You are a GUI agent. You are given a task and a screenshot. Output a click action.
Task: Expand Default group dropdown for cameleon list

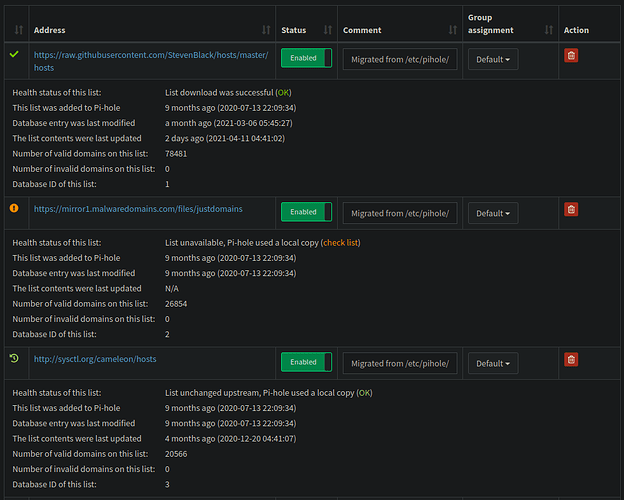click(x=493, y=363)
